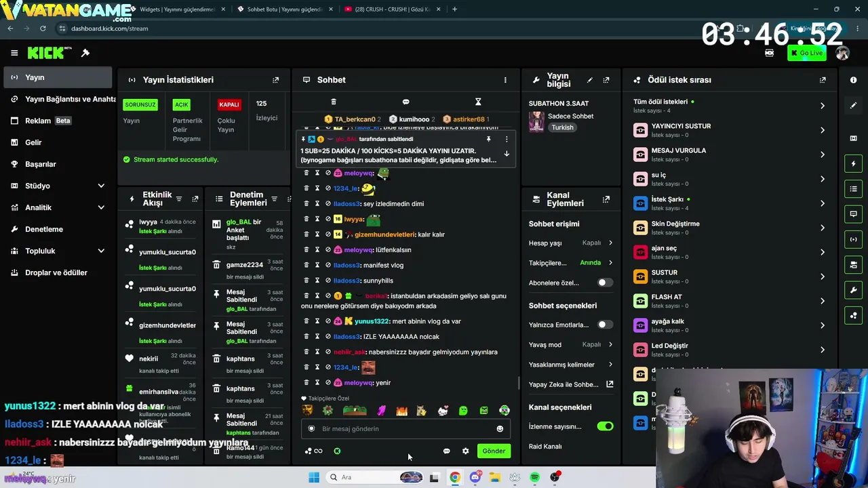Screen dimensions: 868x488
Task: Click the speech bubble icon beside Gönder
Action: click(x=446, y=451)
